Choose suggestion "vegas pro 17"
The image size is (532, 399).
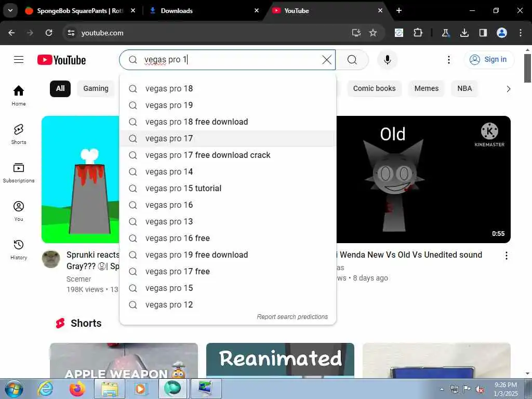228,138
